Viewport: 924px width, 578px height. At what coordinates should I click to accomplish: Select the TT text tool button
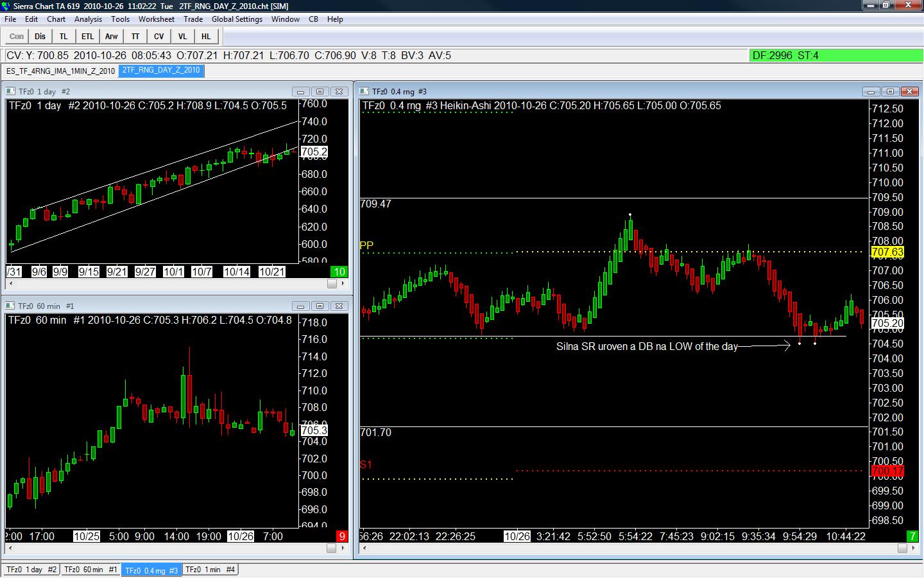pos(135,37)
